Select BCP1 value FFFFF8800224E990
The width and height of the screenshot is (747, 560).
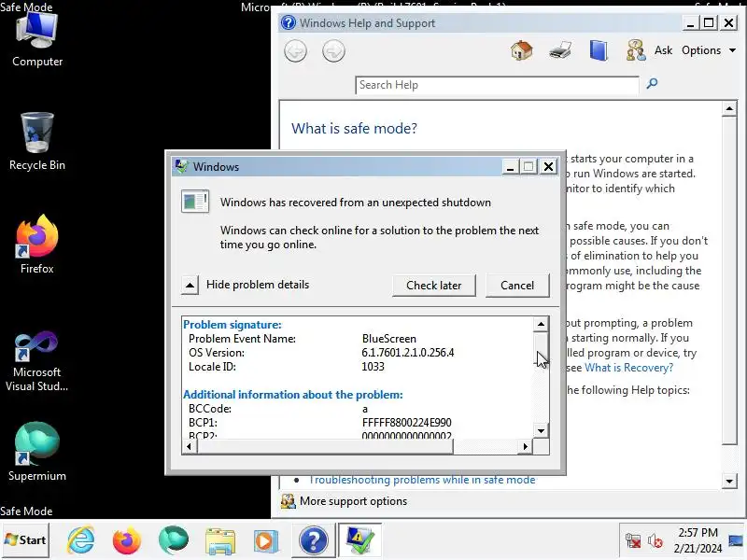406,423
